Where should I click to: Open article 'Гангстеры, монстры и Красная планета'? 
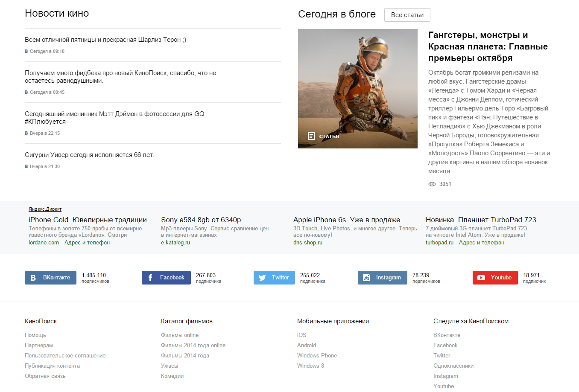(x=488, y=46)
